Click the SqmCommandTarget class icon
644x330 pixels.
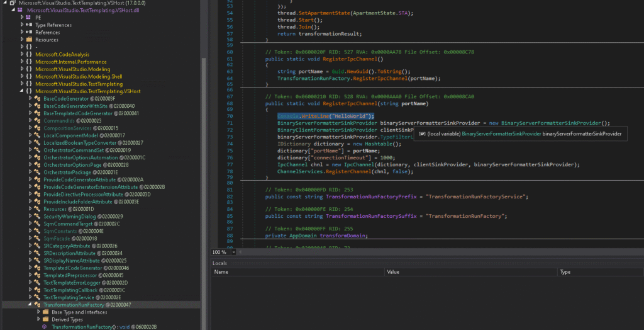tap(37, 224)
